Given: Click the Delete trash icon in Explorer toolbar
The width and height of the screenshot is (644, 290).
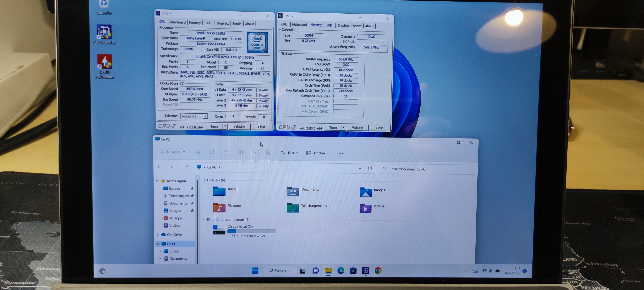Looking at the screenshot, I should pos(268,152).
